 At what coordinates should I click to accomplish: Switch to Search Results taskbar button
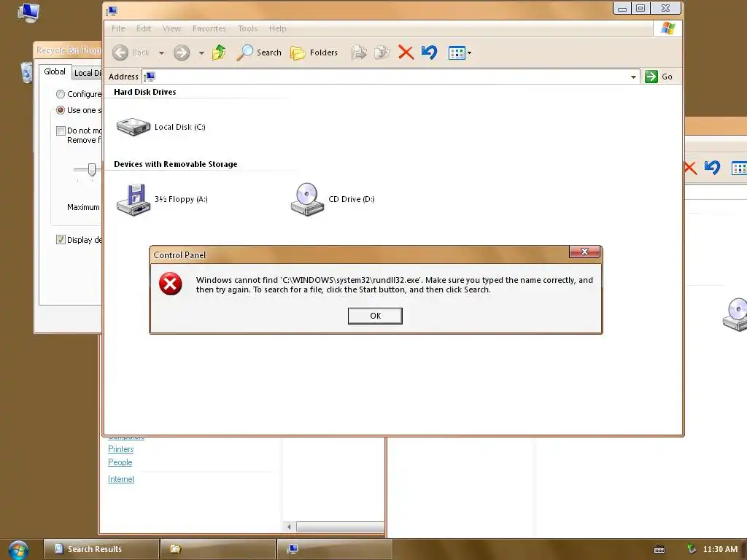coord(101,549)
